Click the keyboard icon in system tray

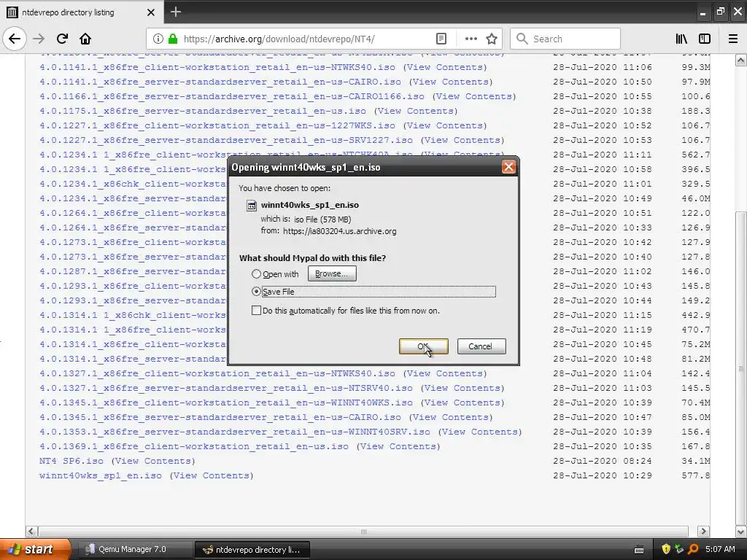click(639, 550)
